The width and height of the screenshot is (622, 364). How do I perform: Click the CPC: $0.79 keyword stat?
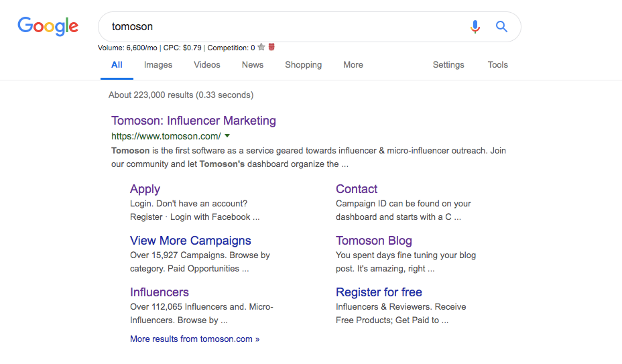(x=182, y=48)
